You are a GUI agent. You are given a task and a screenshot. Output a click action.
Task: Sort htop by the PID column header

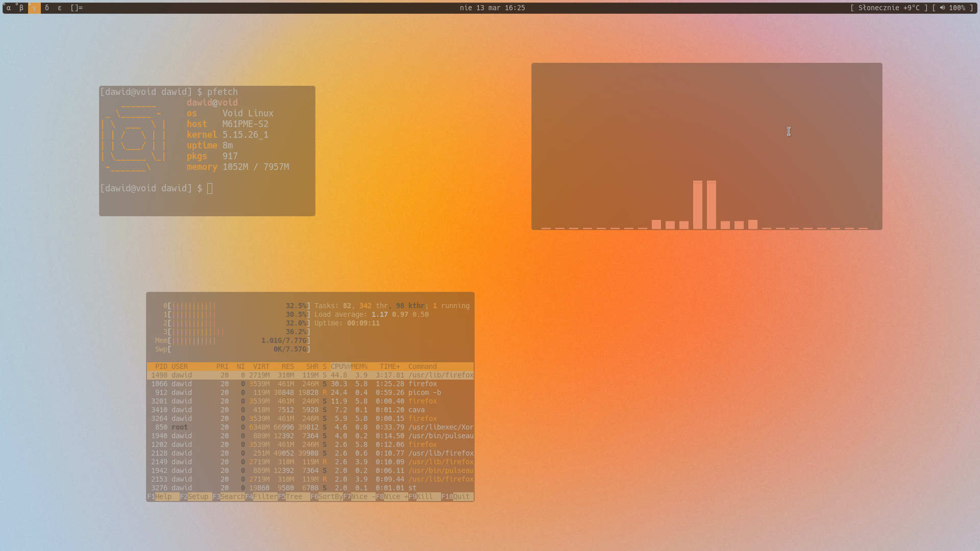pos(161,366)
